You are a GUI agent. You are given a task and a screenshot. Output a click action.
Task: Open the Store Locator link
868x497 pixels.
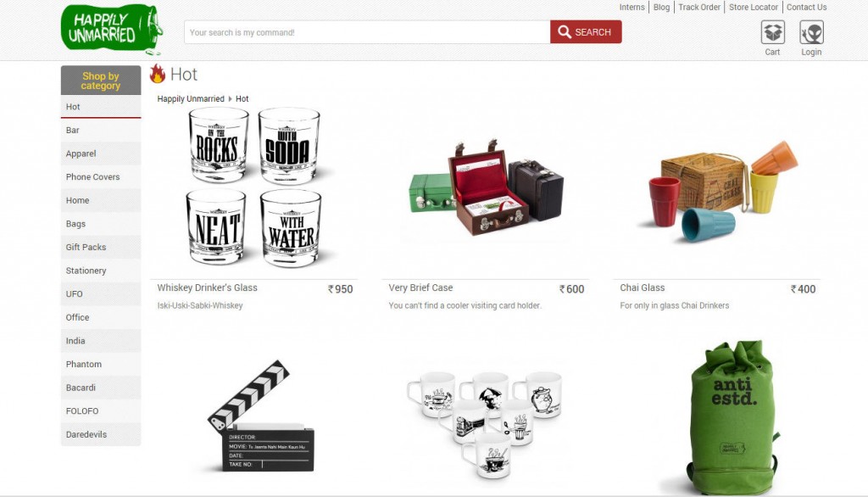coord(754,7)
